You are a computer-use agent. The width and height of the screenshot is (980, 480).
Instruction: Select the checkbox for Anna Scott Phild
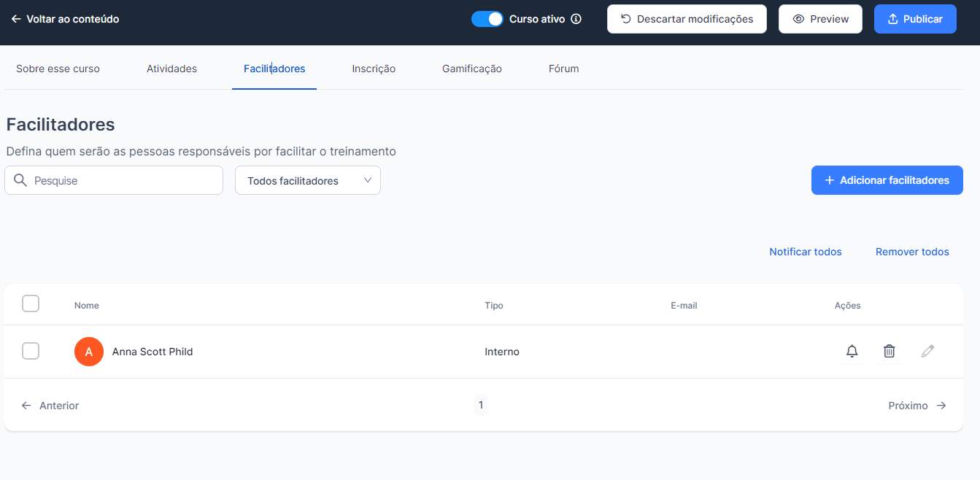(x=31, y=351)
